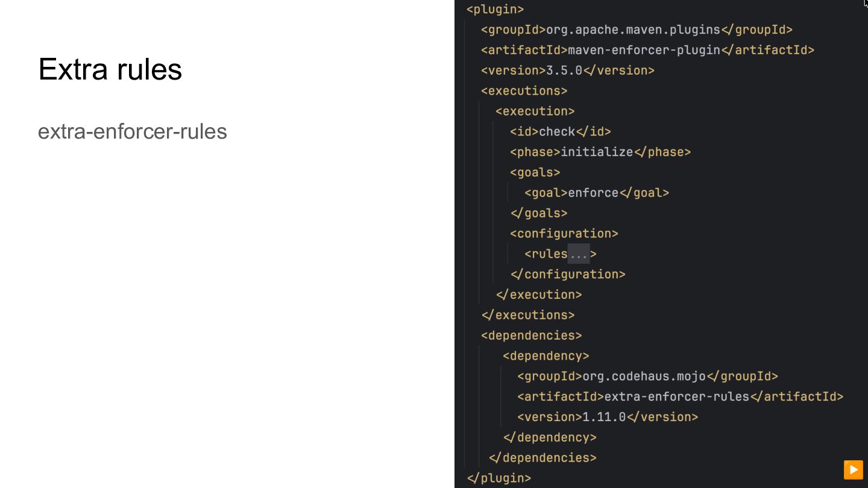This screenshot has width=868, height=488.
Task: Click the "check" id value
Action: 557,131
